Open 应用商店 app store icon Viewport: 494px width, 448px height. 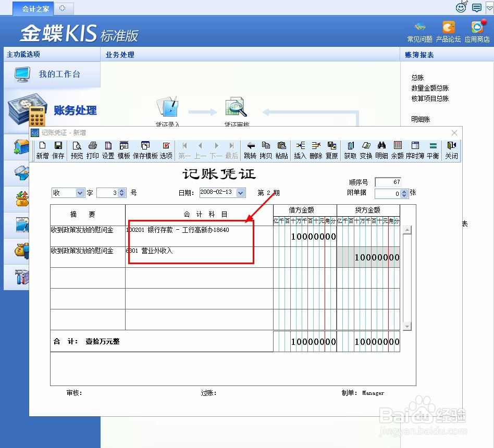[477, 31]
